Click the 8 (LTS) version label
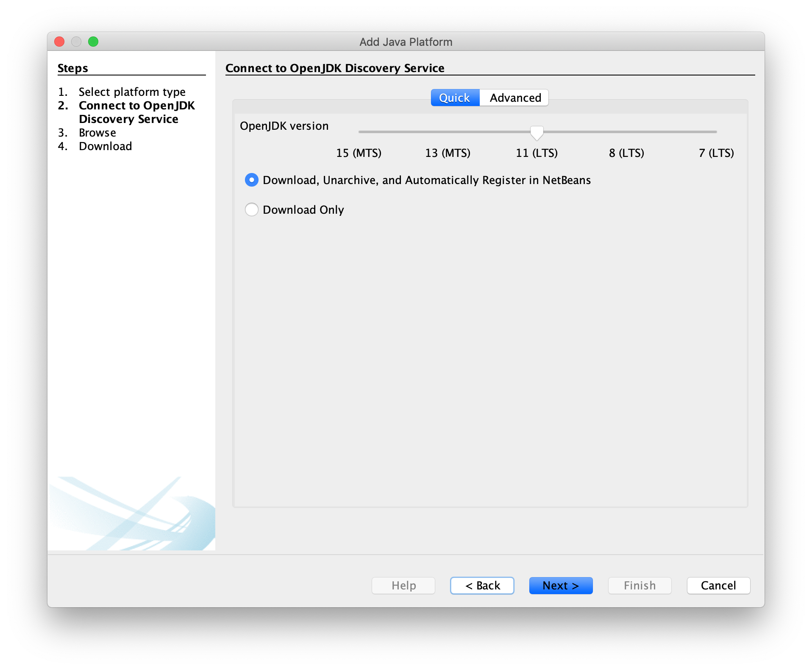This screenshot has width=812, height=670. coord(626,153)
